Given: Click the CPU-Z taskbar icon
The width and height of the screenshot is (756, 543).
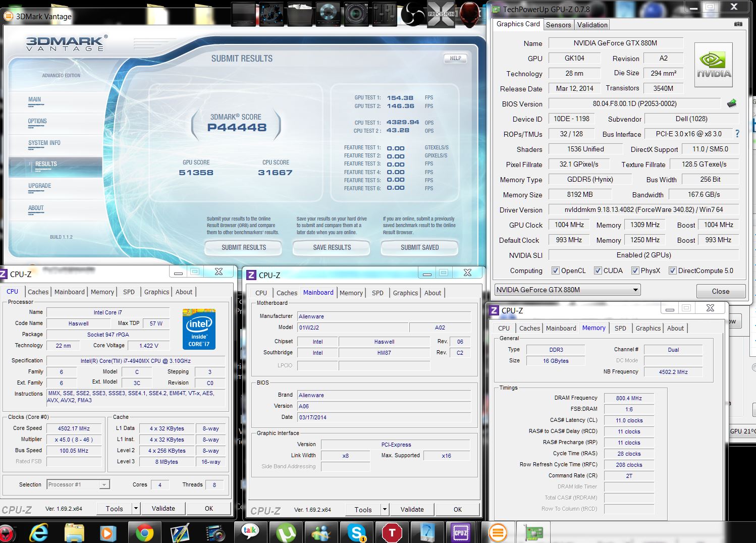Looking at the screenshot, I should coord(461,533).
